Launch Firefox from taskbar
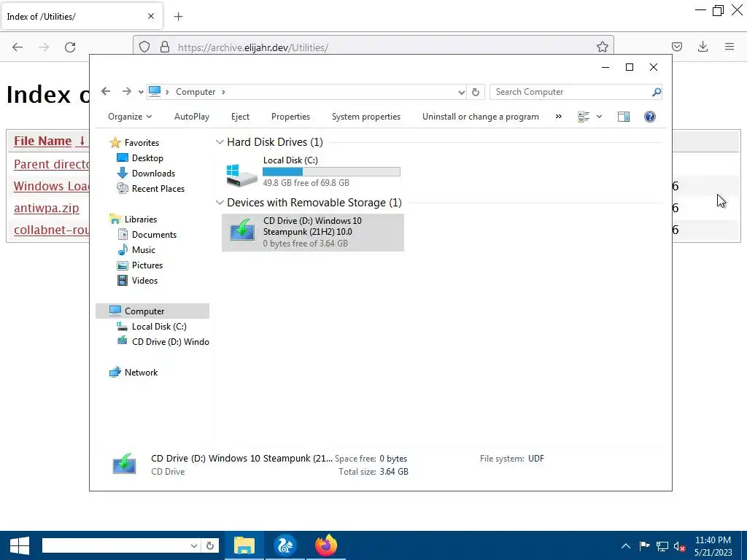Screen dimensions: 747x560 point(326,545)
